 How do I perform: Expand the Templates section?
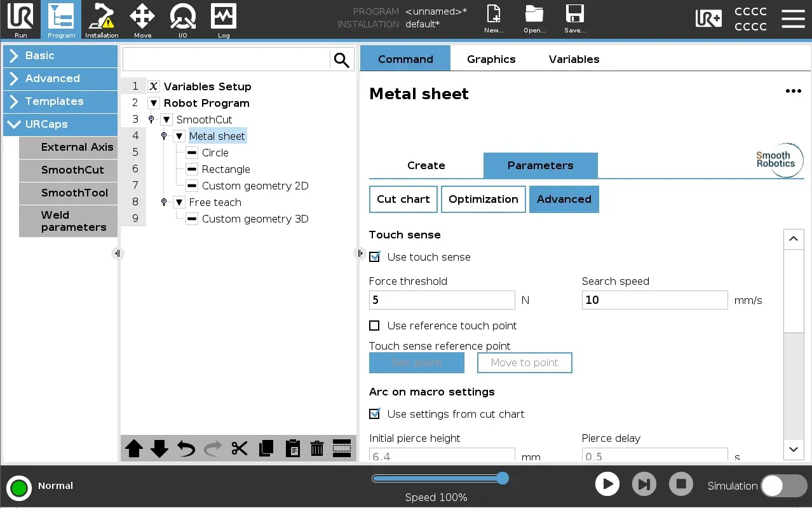(x=60, y=101)
